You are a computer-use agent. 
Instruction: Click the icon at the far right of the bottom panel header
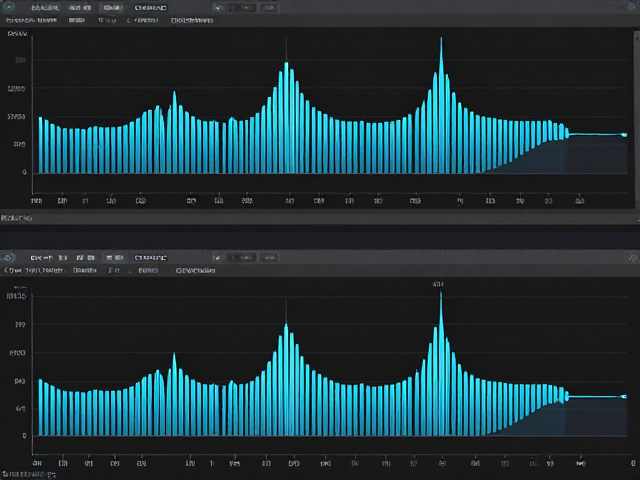(x=633, y=258)
